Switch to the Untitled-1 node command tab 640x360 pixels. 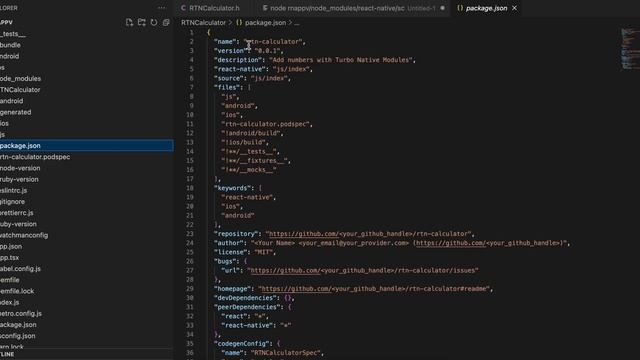click(353, 8)
